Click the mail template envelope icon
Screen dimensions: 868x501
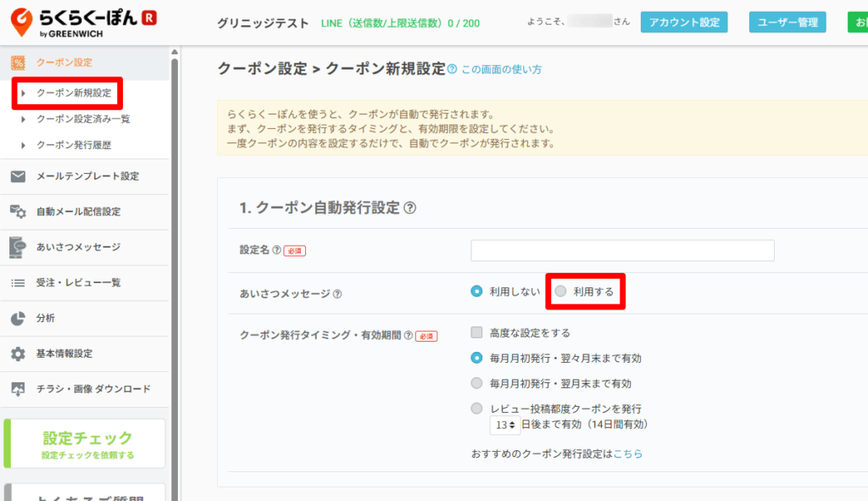pyautogui.click(x=18, y=176)
